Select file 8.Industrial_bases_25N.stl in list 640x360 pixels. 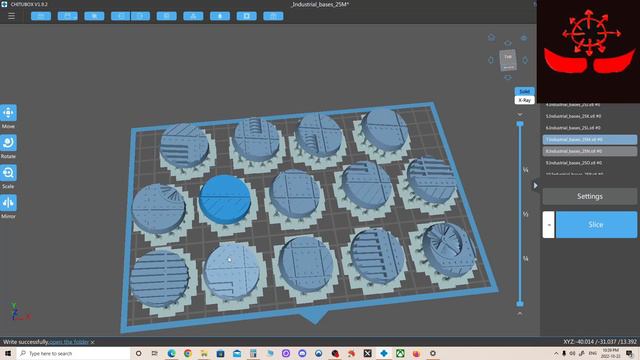(x=589, y=151)
